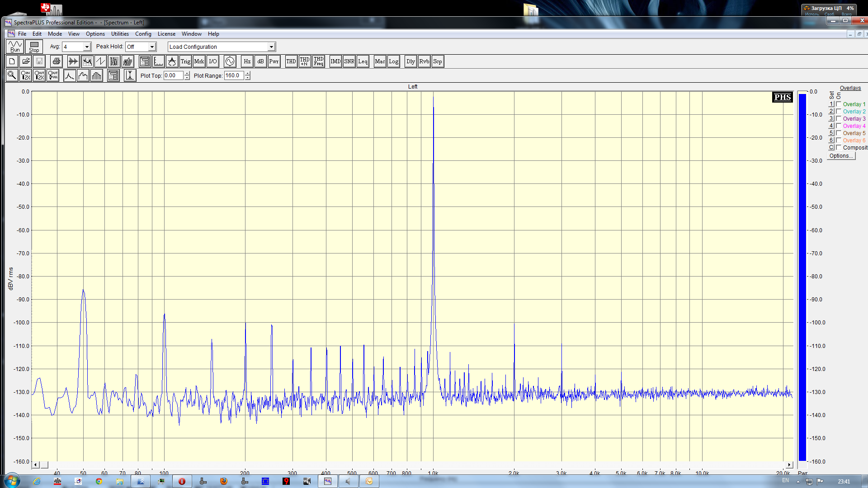Click the blue Pwr level meter bar
The height and width of the screenshot is (488, 868).
coord(802,277)
